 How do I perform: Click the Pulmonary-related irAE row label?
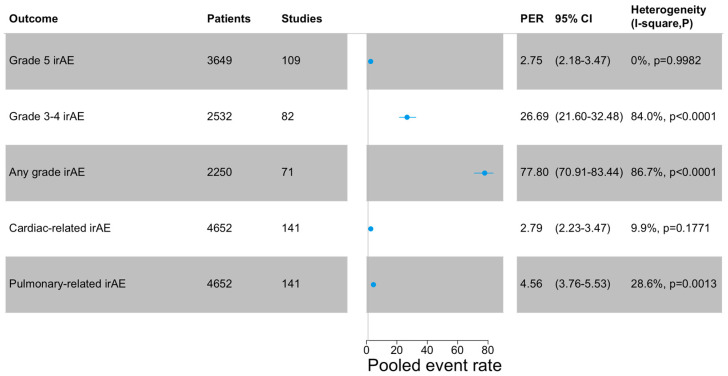pyautogui.click(x=67, y=284)
